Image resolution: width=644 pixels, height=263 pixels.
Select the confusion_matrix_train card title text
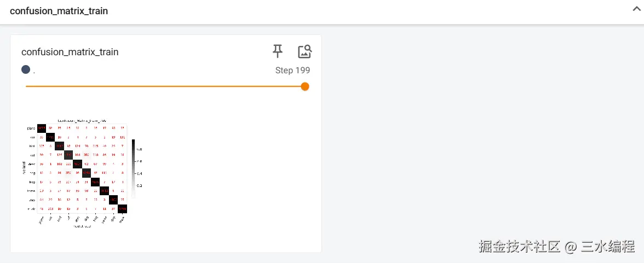coord(70,52)
